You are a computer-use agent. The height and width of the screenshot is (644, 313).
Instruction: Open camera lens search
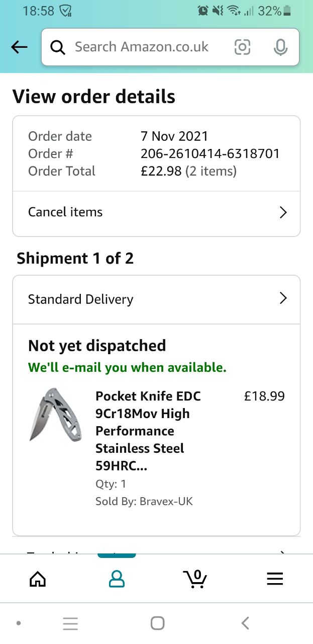[x=242, y=47]
